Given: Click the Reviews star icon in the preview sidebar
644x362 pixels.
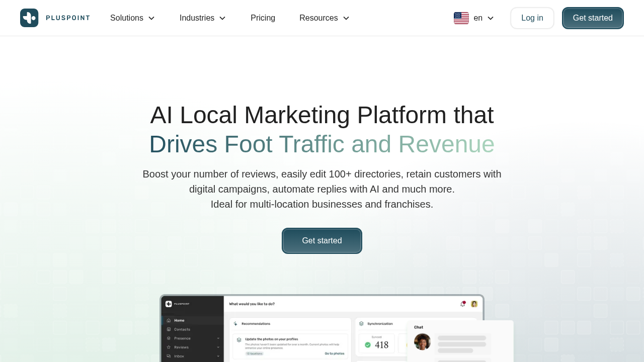Looking at the screenshot, I should (169, 347).
